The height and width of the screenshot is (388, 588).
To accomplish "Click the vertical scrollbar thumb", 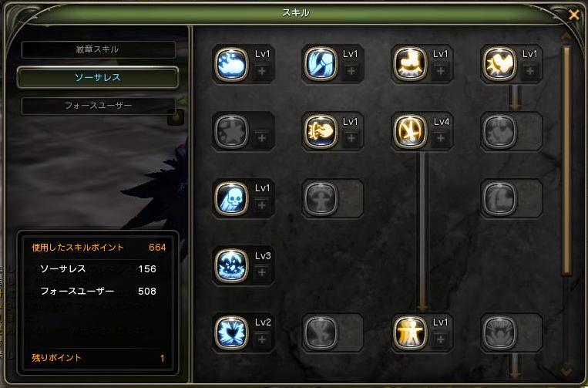I will pos(566,160).
